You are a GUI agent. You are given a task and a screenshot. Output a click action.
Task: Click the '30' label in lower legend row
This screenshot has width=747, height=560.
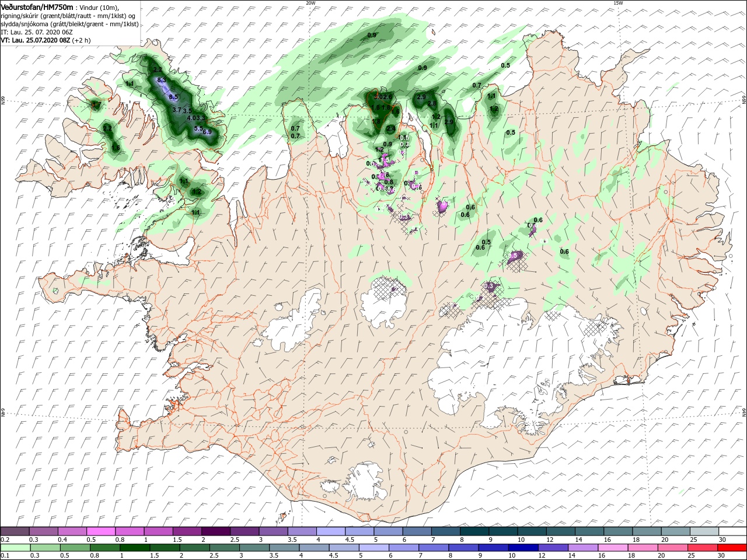pyautogui.click(x=722, y=556)
